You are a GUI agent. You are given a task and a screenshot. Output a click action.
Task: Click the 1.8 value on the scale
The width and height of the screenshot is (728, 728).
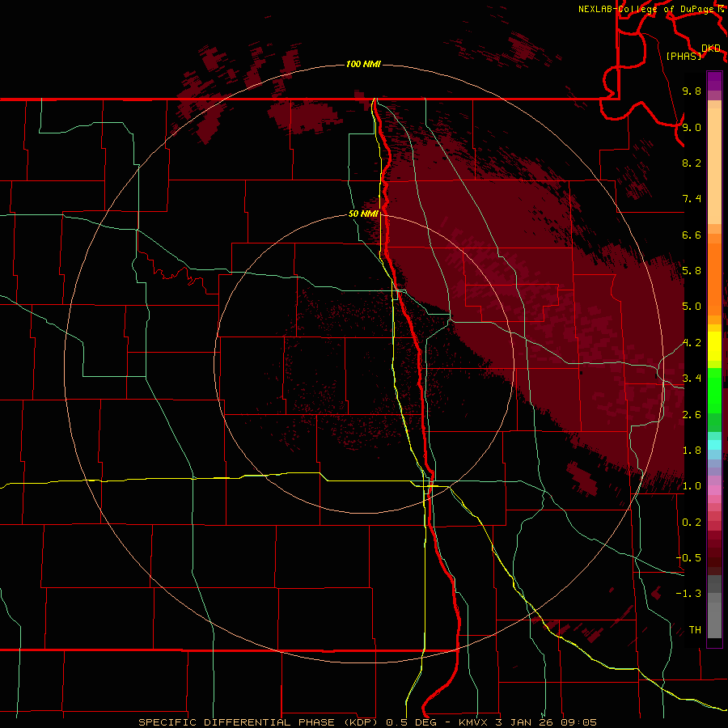(x=692, y=451)
